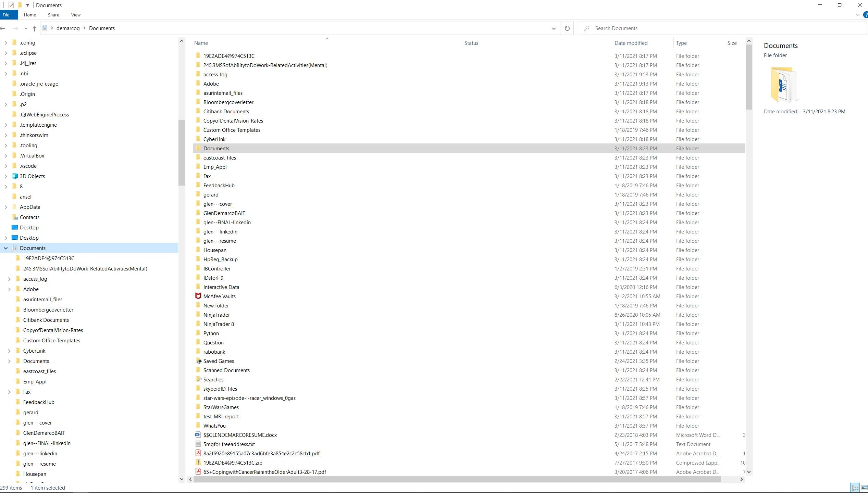The height and width of the screenshot is (493, 868).
Task: Switch to details view in status bar
Action: 855,488
